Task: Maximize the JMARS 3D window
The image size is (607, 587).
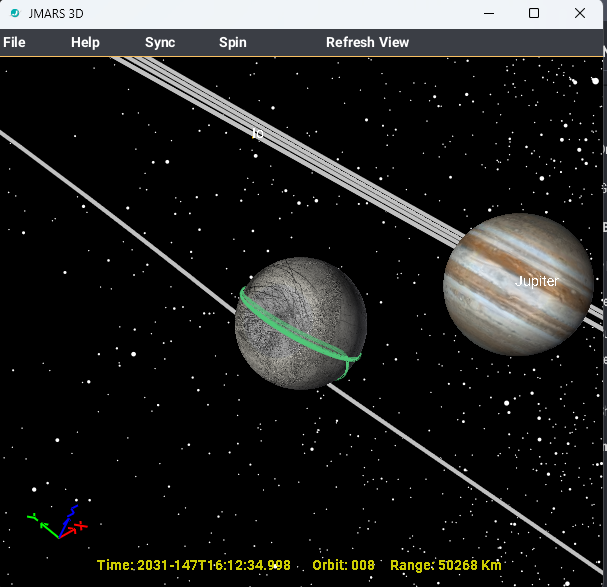Action: (534, 14)
